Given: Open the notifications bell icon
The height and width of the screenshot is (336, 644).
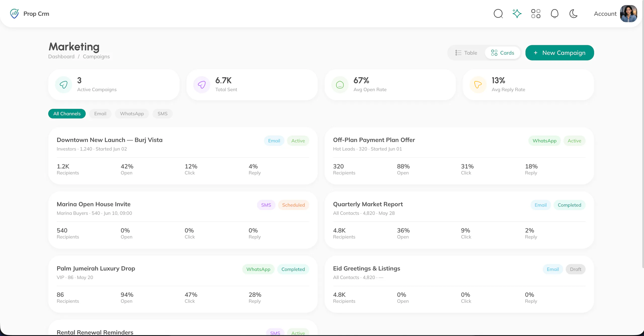Looking at the screenshot, I should coord(555,14).
